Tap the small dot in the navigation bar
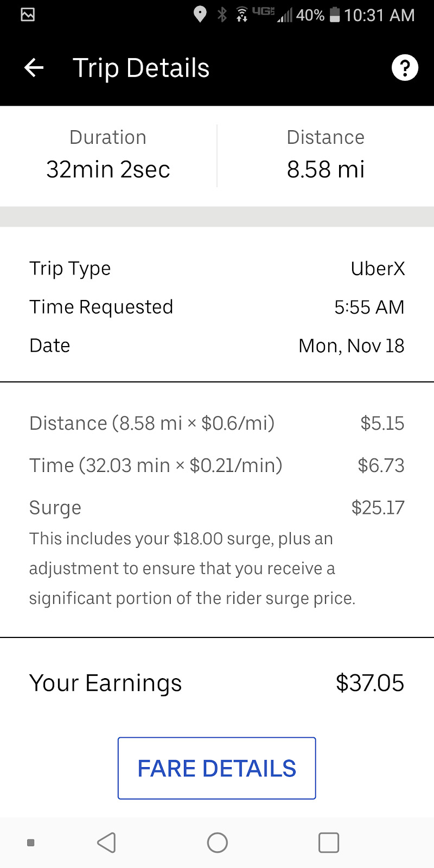The width and height of the screenshot is (434, 868). [x=31, y=843]
